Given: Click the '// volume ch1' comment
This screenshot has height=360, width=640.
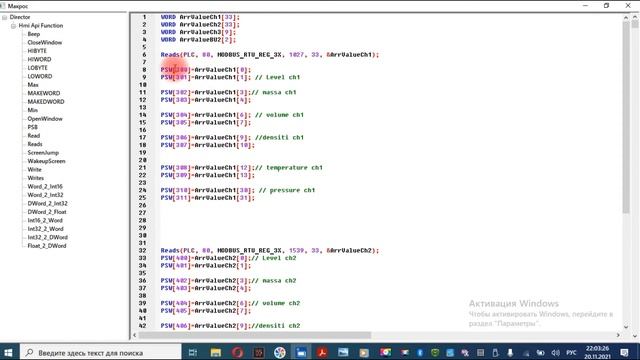Looking at the screenshot, I should coord(279,115).
